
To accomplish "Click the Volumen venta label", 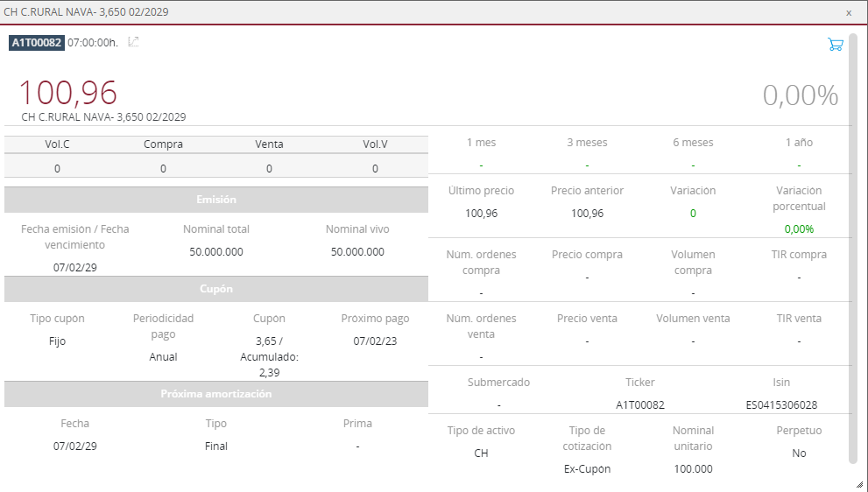I will point(693,319).
